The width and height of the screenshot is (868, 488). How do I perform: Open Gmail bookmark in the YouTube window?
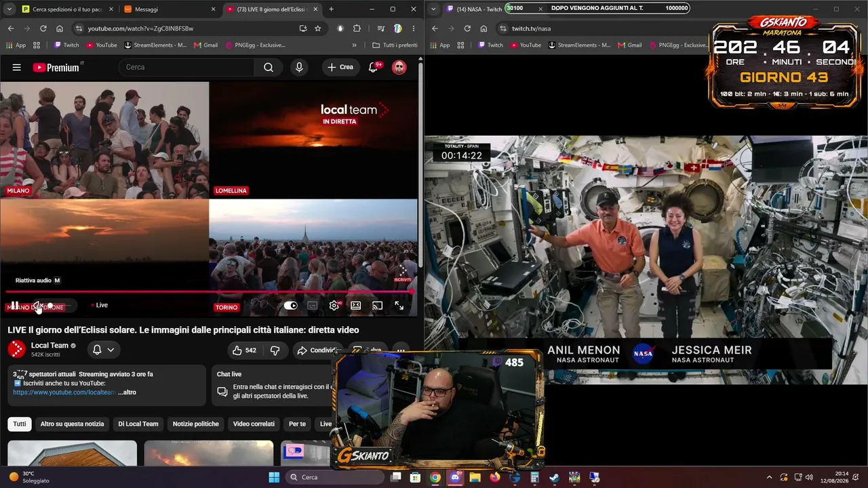coord(206,45)
